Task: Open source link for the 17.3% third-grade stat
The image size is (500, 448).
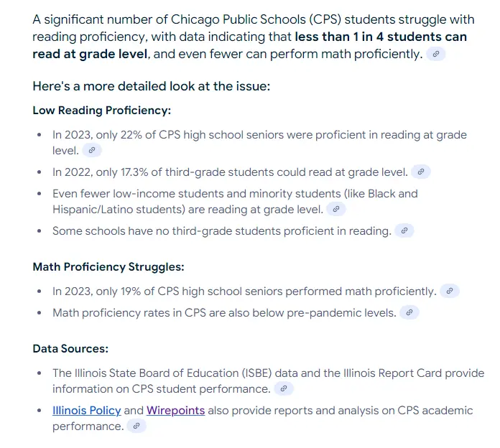Action: (422, 172)
